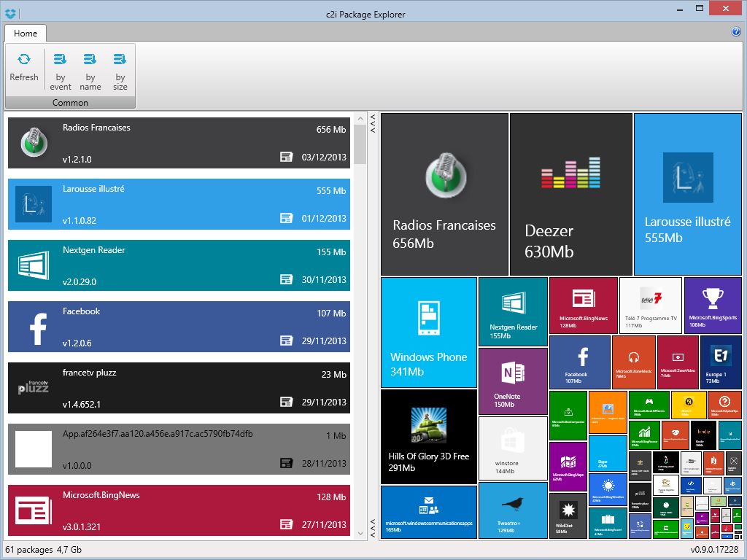Viewport: 747px width, 560px height.
Task: Select the Nextgen Reader 155Mb treemap tile
Action: click(513, 311)
